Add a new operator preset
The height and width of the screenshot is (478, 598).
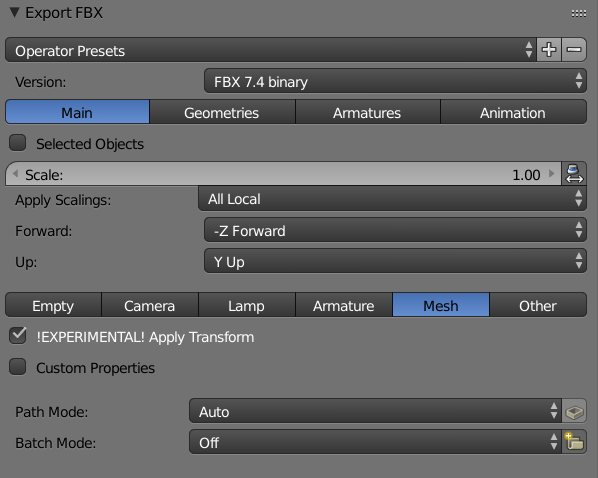549,50
